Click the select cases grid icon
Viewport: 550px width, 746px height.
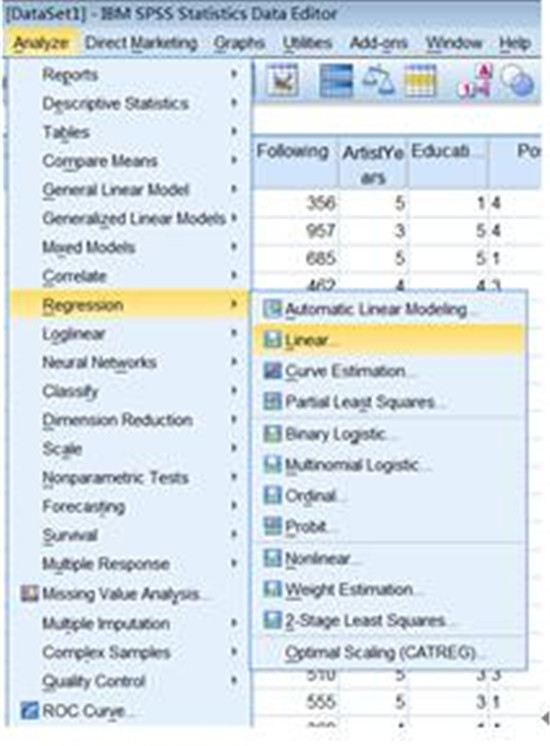point(420,80)
